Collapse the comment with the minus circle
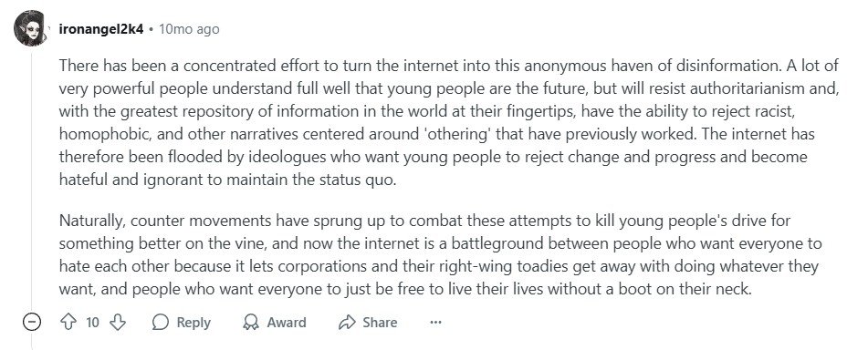 [32, 322]
